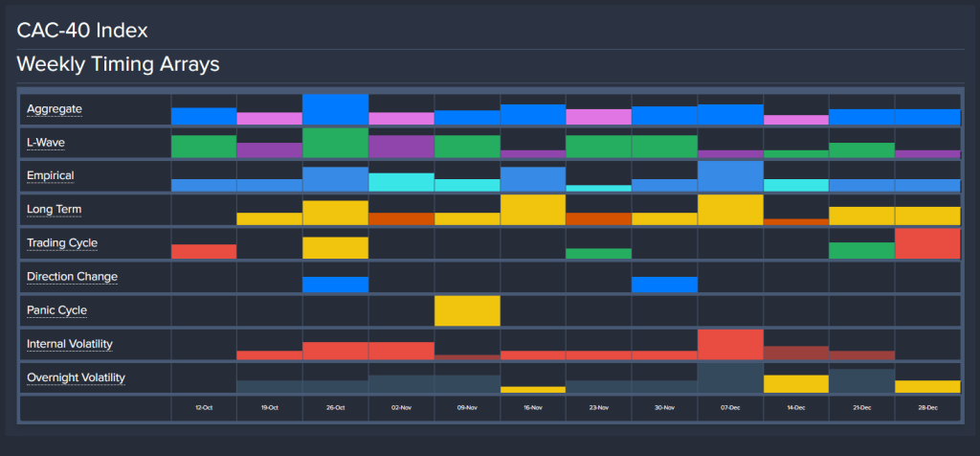This screenshot has height=456, width=980.
Task: Click the 07-Dec date label
Action: coord(730,408)
